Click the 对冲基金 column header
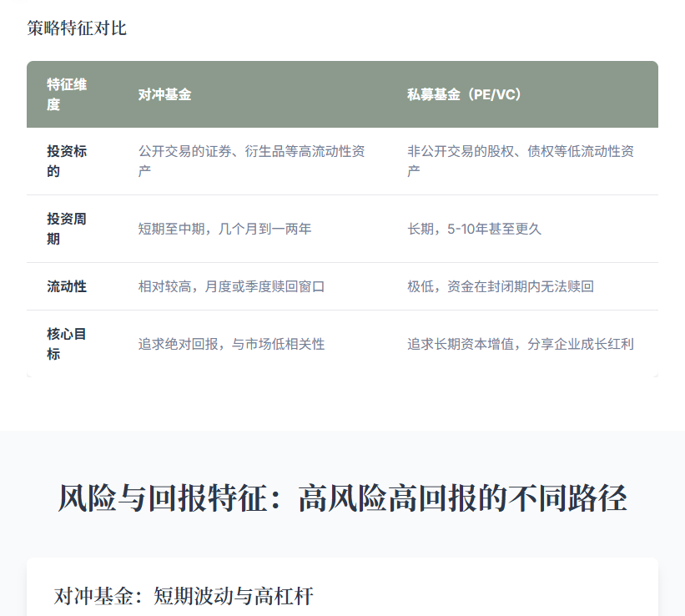The width and height of the screenshot is (685, 616). point(164,94)
